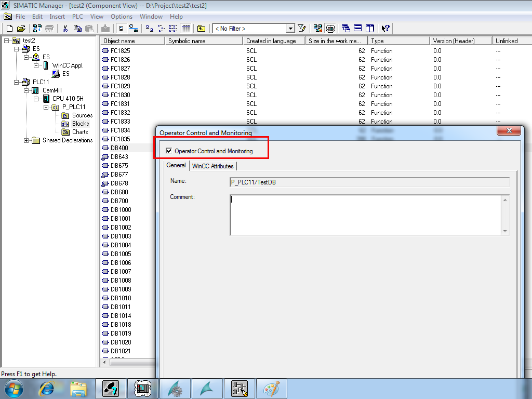Click the Memory Card toolbar icon
The height and width of the screenshot is (399, 532).
[49, 29]
